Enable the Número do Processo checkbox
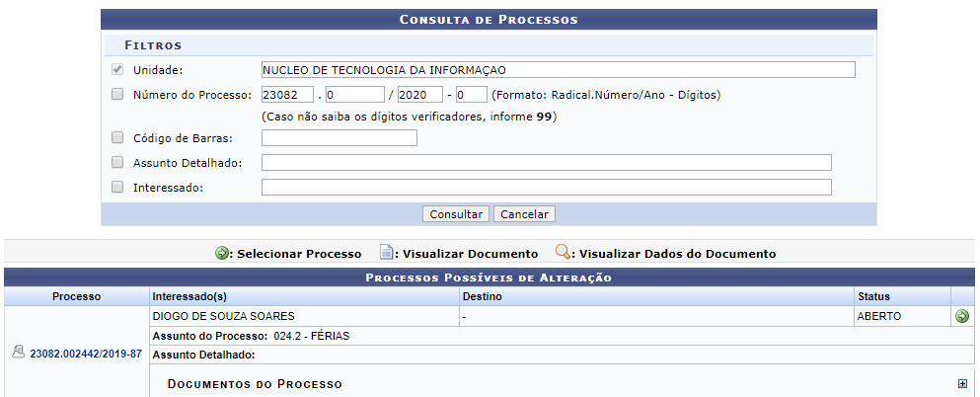 click(116, 95)
